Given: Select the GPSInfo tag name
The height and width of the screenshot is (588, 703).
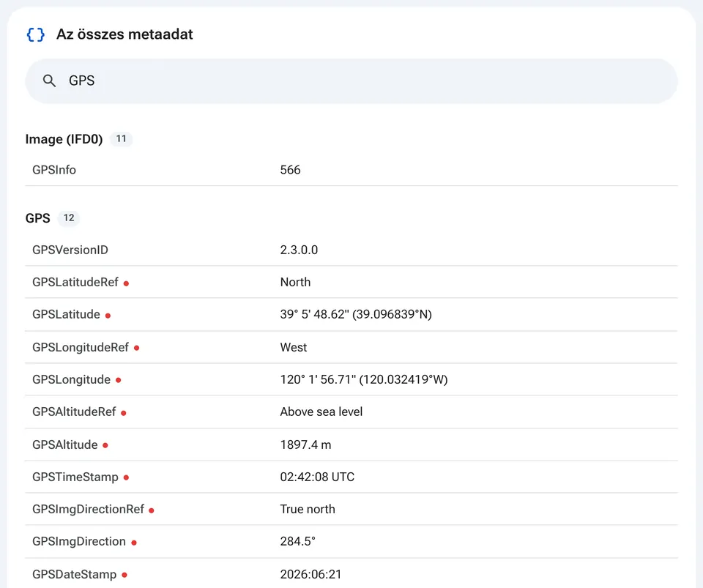Looking at the screenshot, I should pyautogui.click(x=54, y=170).
